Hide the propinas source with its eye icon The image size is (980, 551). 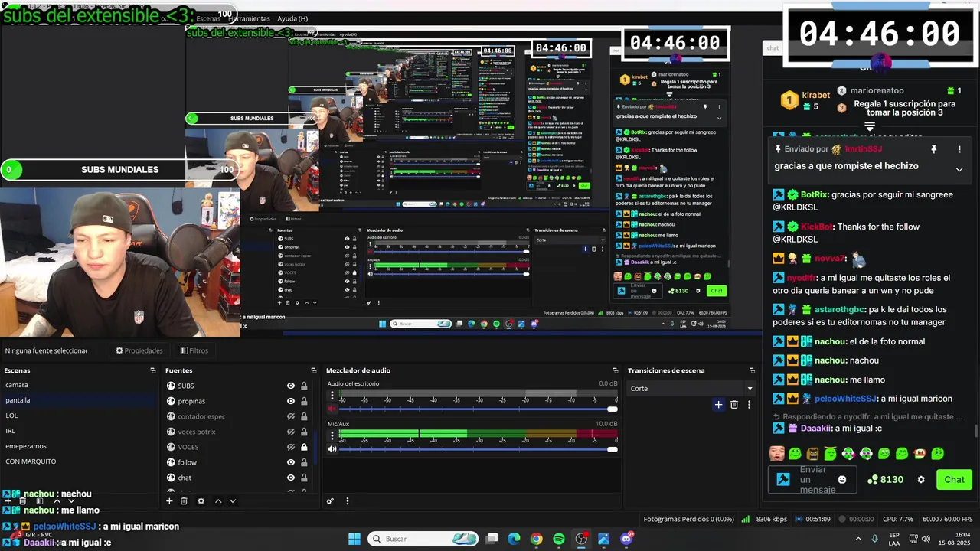coord(291,401)
